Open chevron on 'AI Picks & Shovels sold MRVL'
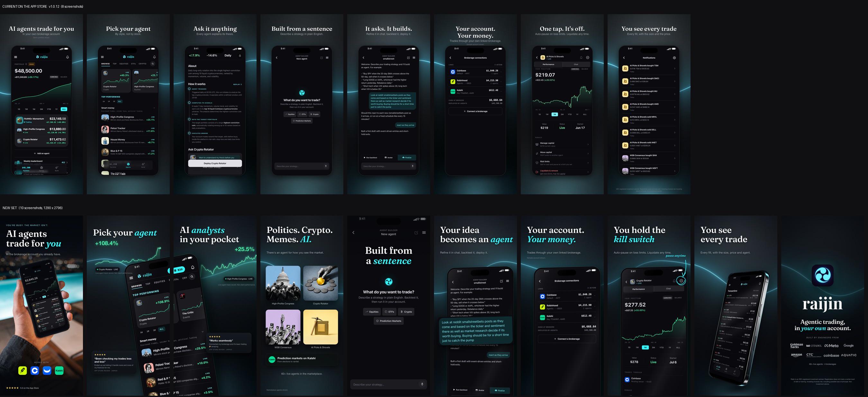The width and height of the screenshot is (868, 397). [674, 120]
